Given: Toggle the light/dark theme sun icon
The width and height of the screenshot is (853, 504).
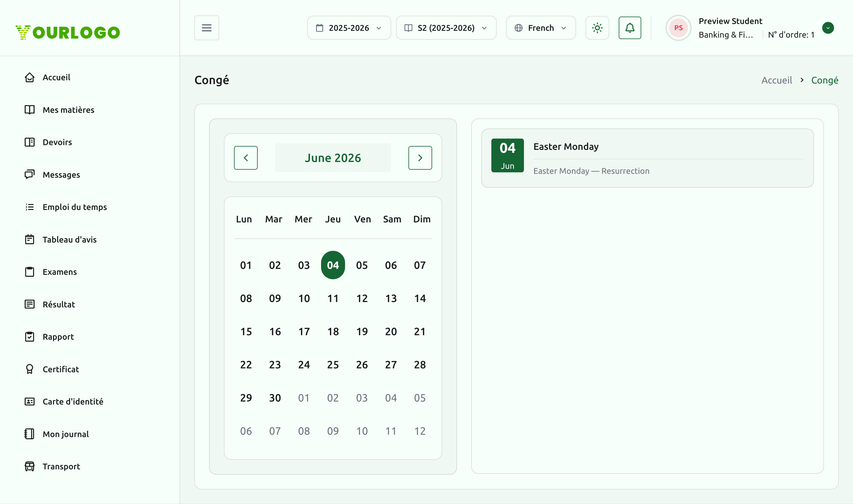Looking at the screenshot, I should point(597,28).
